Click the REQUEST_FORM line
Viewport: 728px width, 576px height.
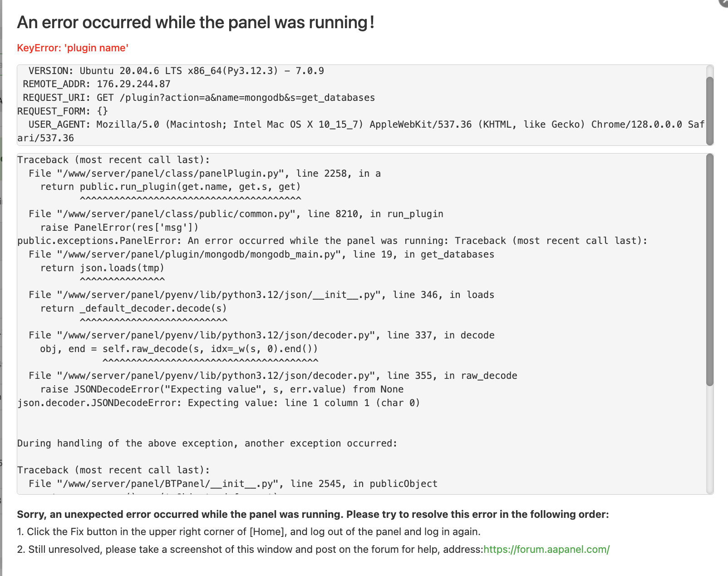click(63, 111)
